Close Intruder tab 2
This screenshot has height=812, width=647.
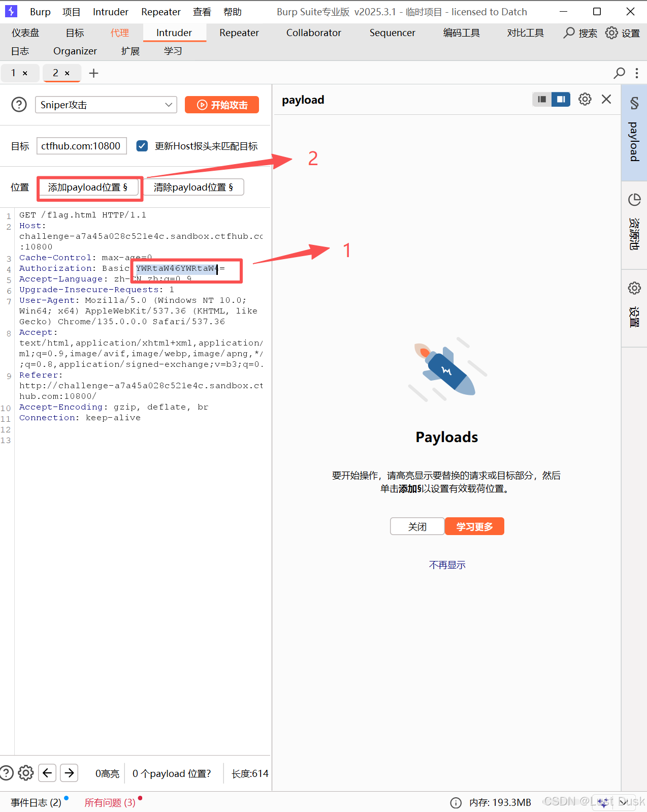67,73
